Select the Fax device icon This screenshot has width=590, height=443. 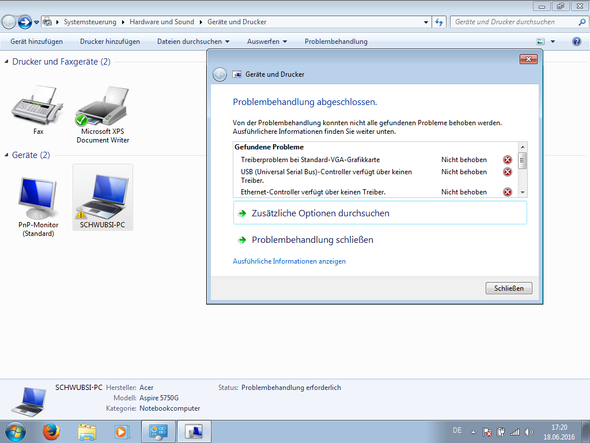[38, 105]
